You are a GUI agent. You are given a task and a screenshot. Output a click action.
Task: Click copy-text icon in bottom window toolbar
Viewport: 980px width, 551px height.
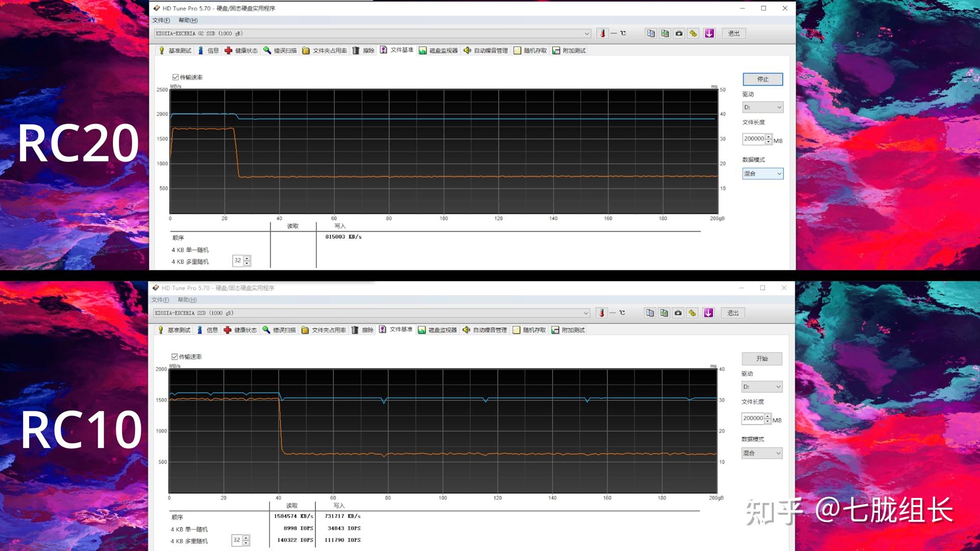[650, 313]
